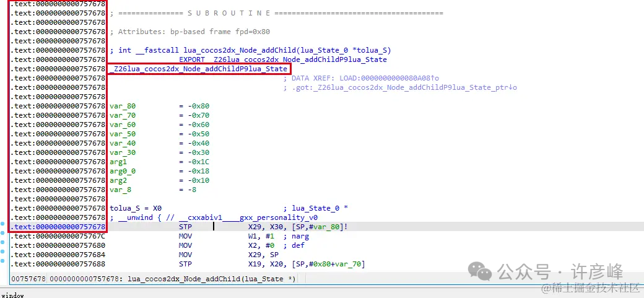Screen dimensions: 644x298
Task: Click status bar text lua_cocos2dx_Node_addChild(lua_State *)
Action: point(212,279)
